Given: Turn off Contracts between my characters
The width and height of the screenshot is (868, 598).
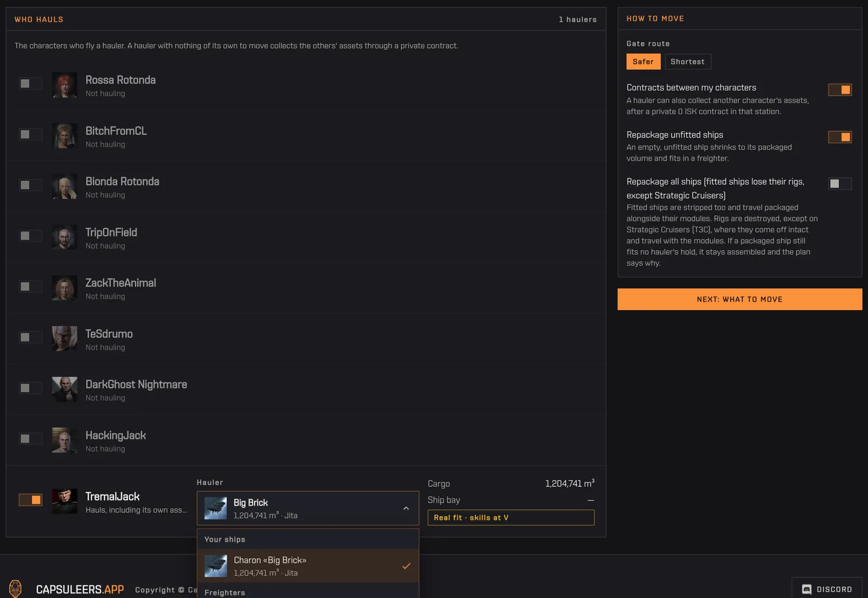Looking at the screenshot, I should coord(840,90).
